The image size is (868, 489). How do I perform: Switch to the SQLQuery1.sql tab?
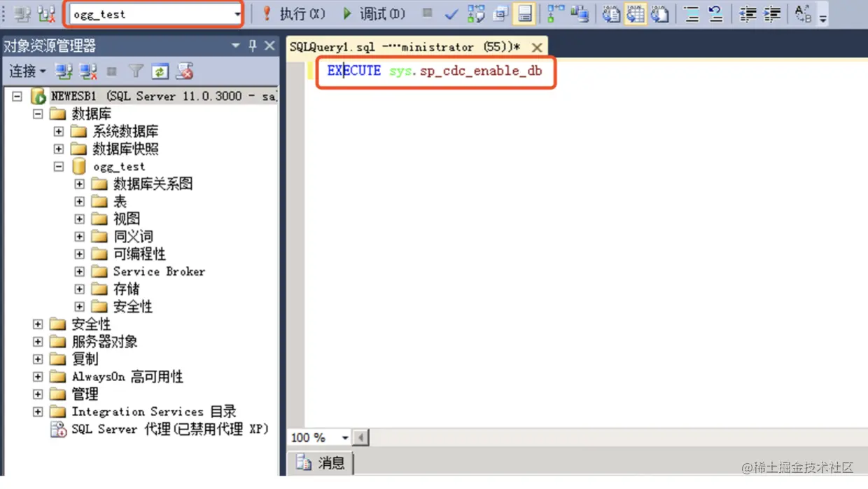pyautogui.click(x=405, y=47)
